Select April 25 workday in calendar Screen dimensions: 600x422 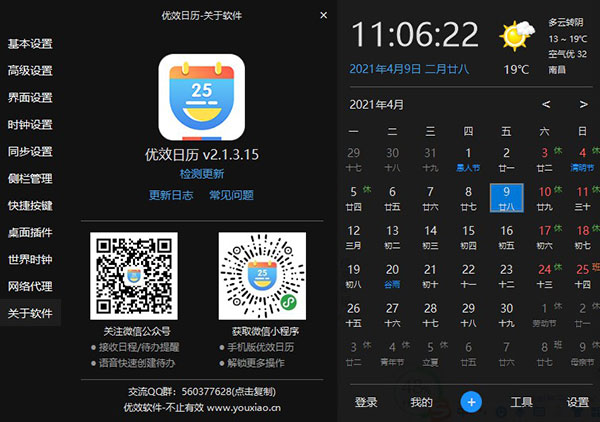coord(585,276)
